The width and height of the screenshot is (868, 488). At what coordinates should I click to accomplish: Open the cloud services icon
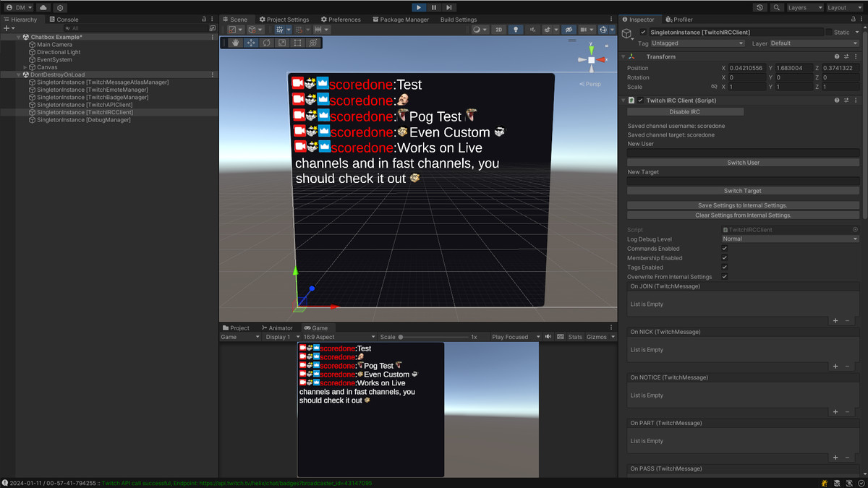(x=43, y=7)
